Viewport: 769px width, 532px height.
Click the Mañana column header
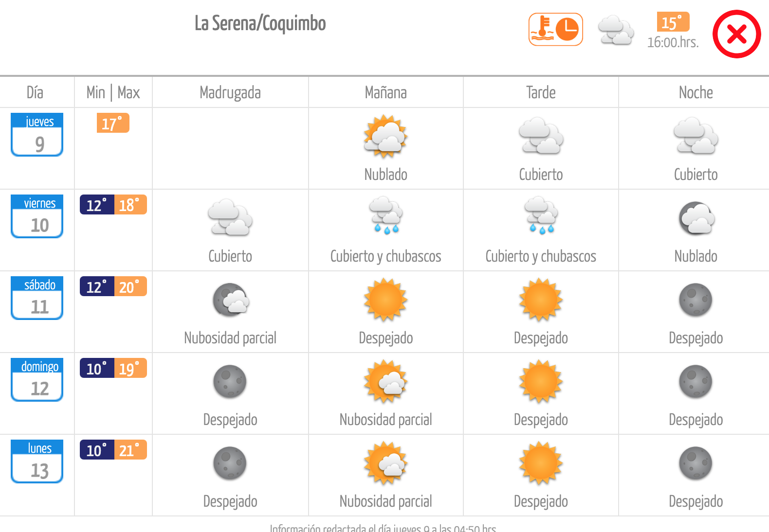385,92
